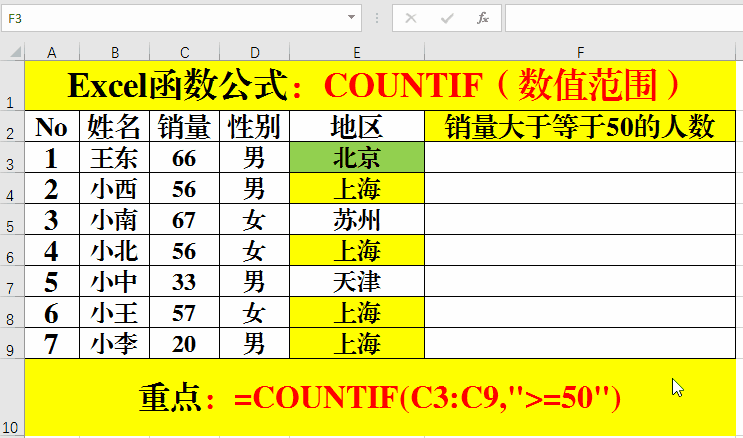The height and width of the screenshot is (438, 743).
Task: Expand the Name Box dropdown arrow
Action: pyautogui.click(x=351, y=18)
